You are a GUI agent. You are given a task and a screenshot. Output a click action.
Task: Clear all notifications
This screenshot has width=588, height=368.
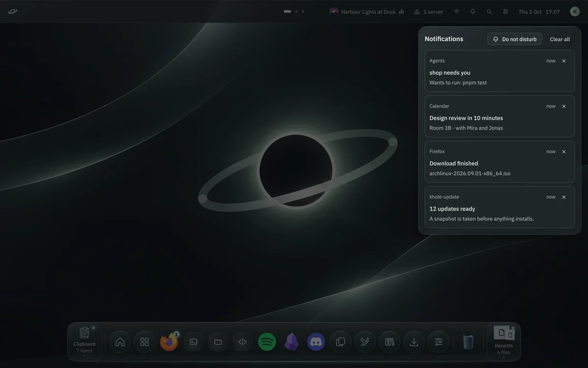[x=560, y=39]
